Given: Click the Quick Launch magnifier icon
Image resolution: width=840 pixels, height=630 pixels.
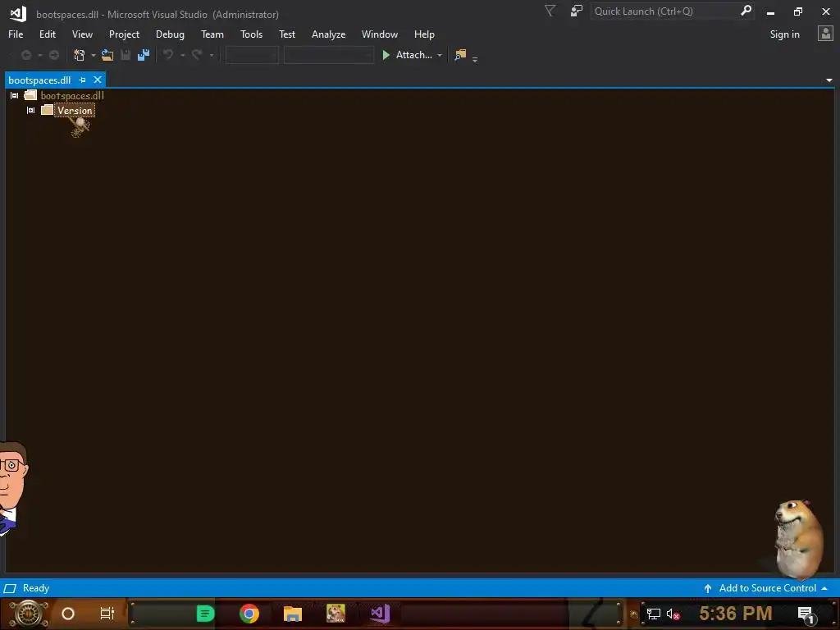Looking at the screenshot, I should coord(746,11).
